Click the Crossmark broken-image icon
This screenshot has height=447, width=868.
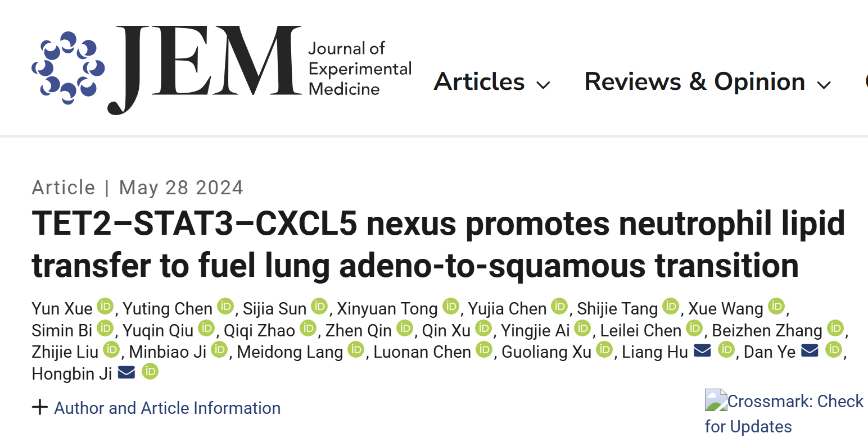tap(715, 399)
